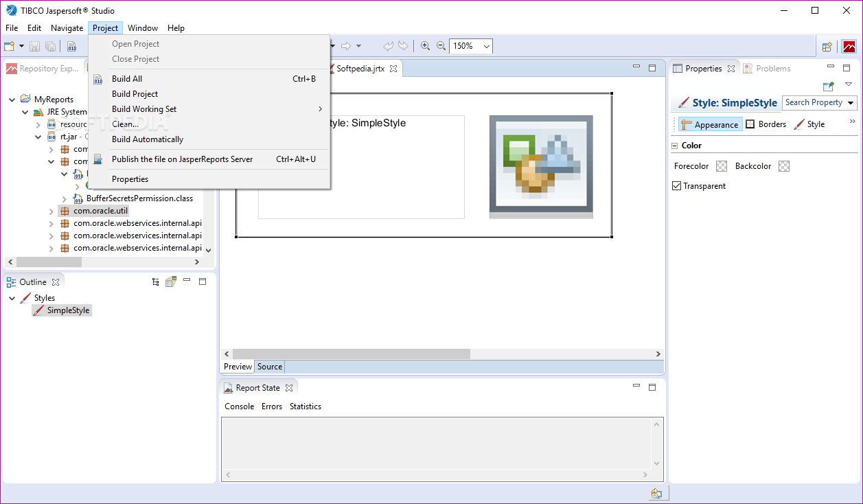Click the Save toolbar icon

coord(34,46)
